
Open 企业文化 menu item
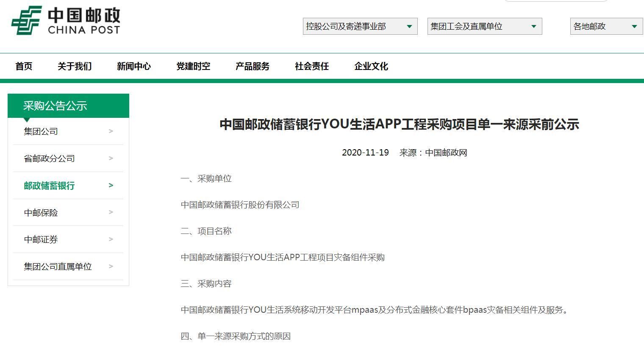371,66
